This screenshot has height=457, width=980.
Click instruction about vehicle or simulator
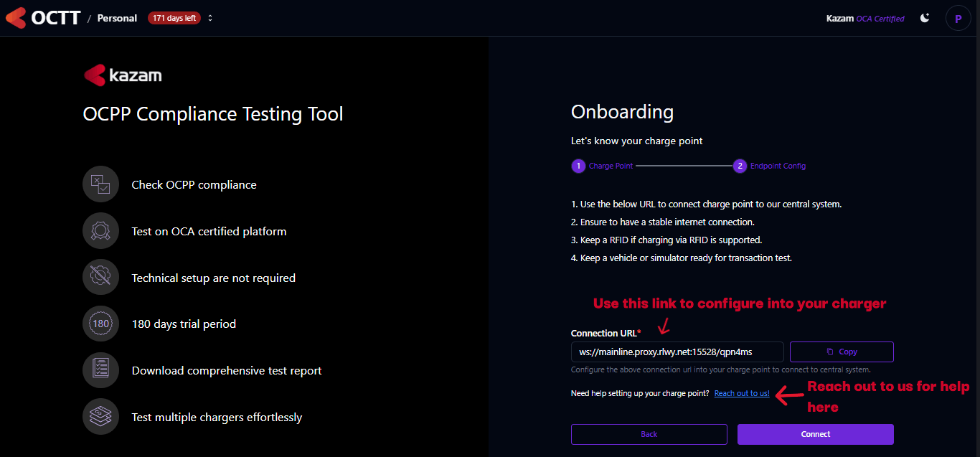(x=682, y=258)
